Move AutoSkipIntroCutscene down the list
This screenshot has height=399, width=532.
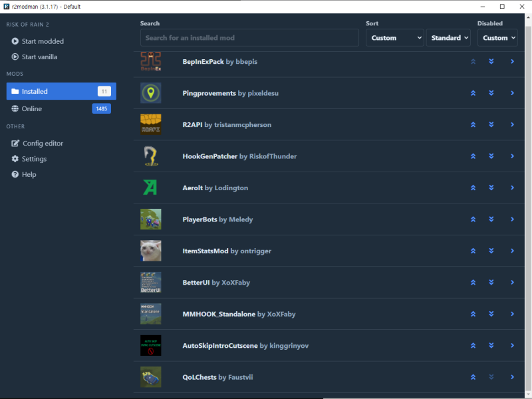491,345
